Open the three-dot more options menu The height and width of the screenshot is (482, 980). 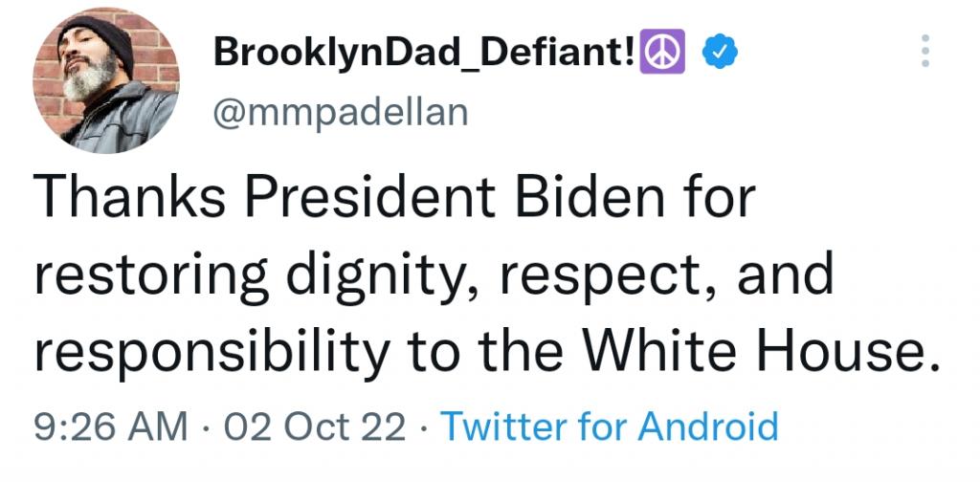[924, 51]
